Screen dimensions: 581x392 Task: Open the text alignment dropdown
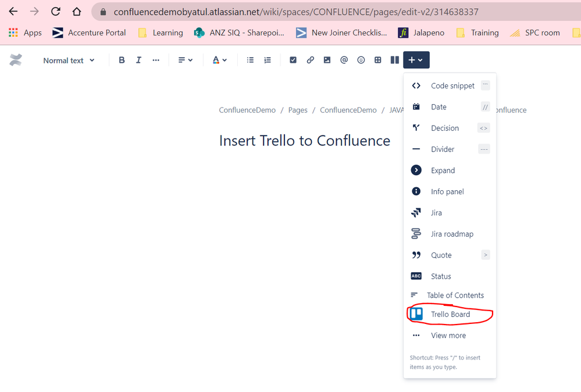[x=186, y=60]
